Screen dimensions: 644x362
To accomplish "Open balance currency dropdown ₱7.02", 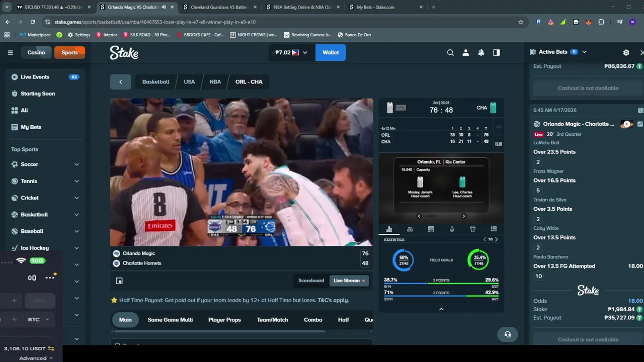I will [291, 52].
